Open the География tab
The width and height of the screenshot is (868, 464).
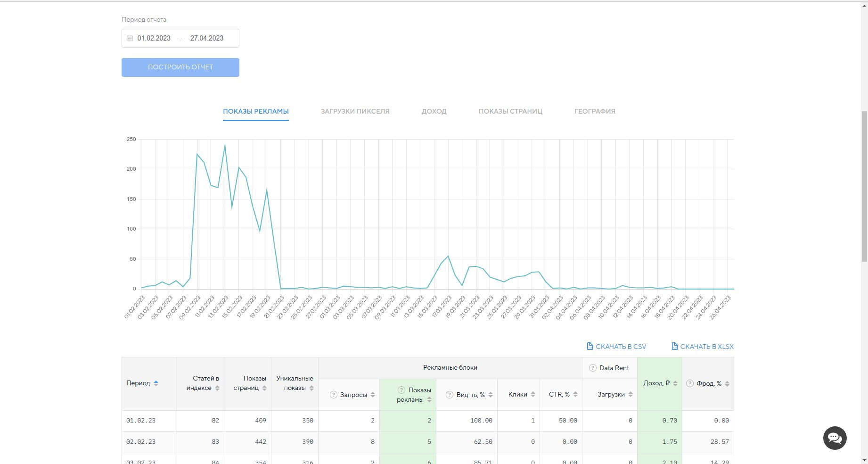point(595,111)
